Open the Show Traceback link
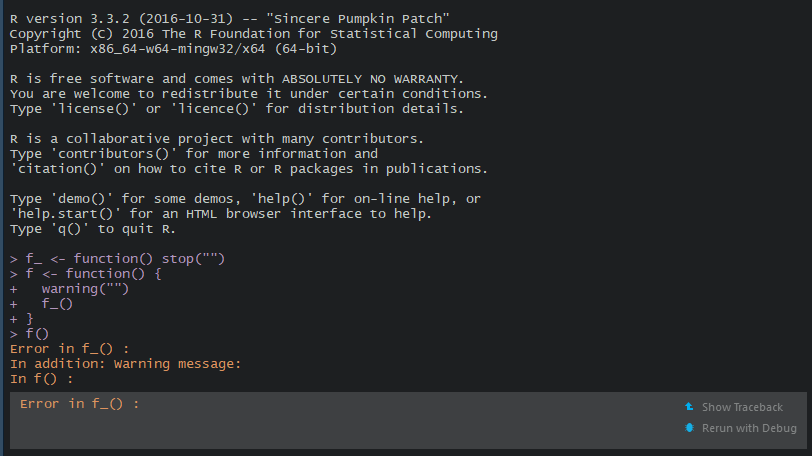The width and height of the screenshot is (812, 456). pos(742,407)
